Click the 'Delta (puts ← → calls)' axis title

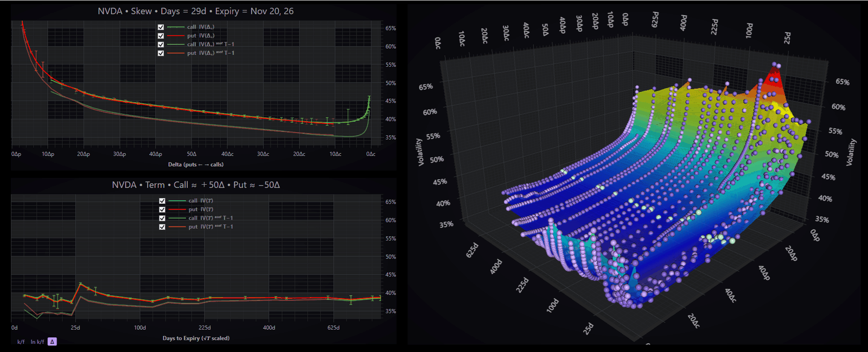[x=196, y=165]
